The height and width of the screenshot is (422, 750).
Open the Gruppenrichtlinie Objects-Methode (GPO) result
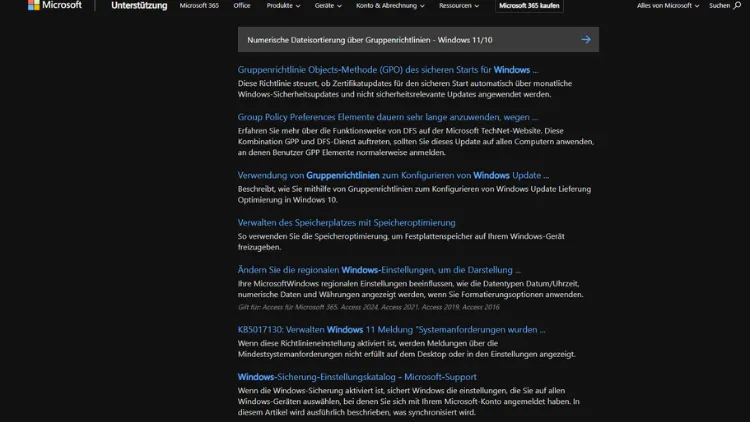click(x=388, y=70)
